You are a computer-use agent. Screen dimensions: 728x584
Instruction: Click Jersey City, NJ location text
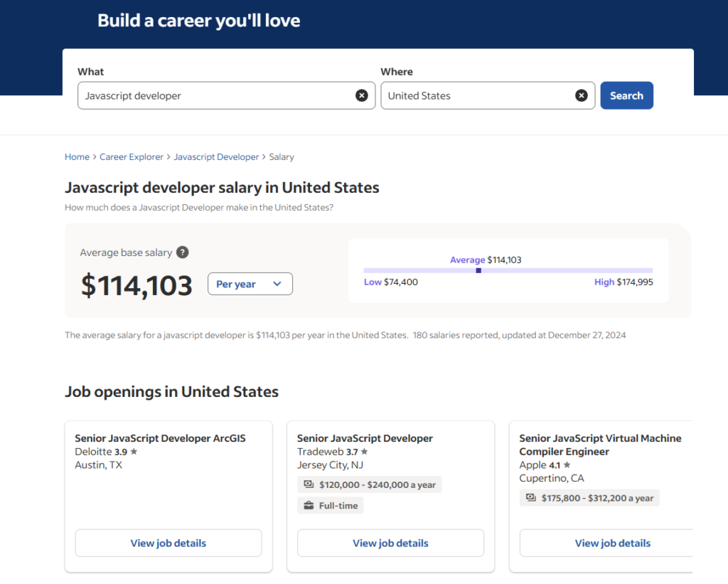(x=330, y=465)
